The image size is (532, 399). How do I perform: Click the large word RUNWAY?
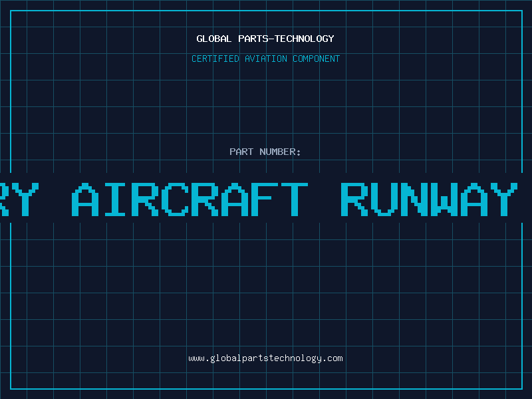tap(429, 199)
